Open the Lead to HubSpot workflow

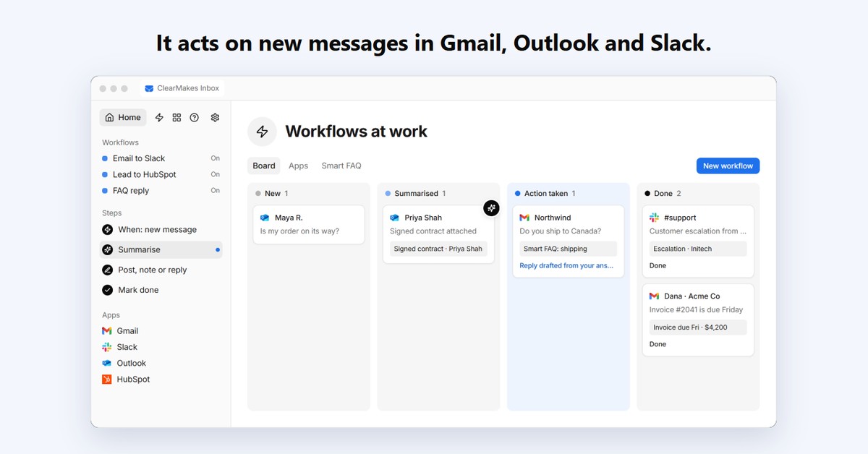point(145,174)
